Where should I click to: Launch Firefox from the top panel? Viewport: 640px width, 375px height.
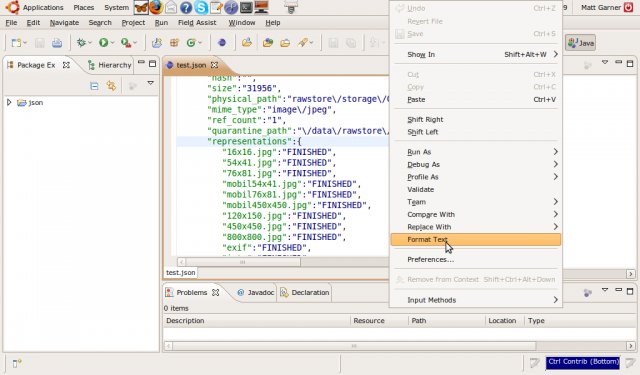(x=156, y=7)
